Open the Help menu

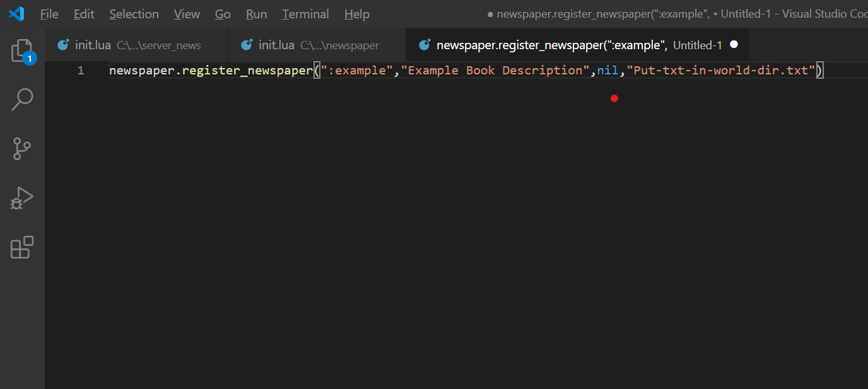357,14
